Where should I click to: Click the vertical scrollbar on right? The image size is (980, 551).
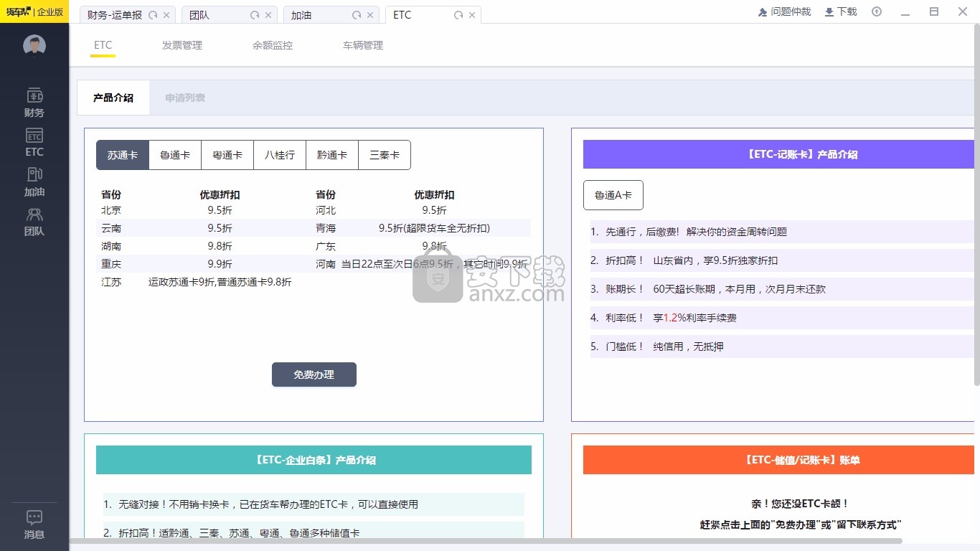[x=977, y=205]
